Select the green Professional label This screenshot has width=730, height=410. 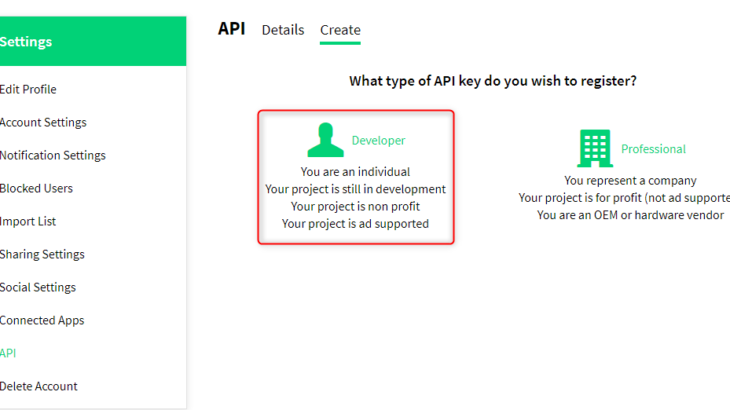click(x=653, y=149)
